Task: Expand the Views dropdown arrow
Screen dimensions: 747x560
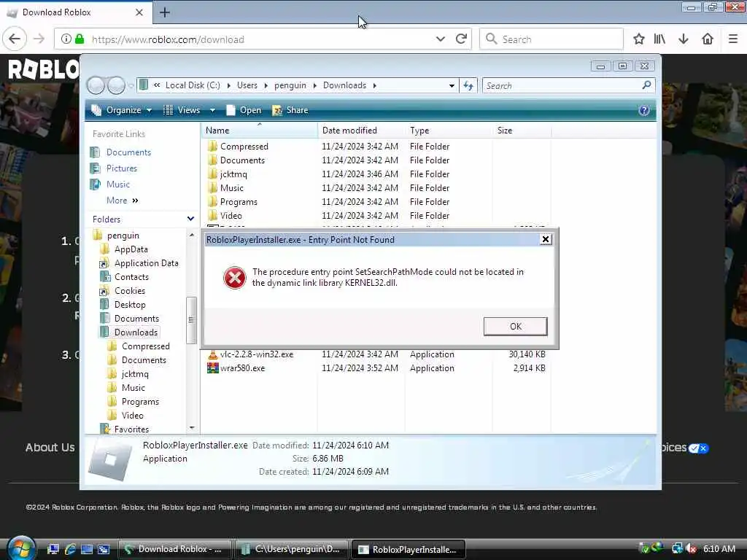Action: pos(212,110)
